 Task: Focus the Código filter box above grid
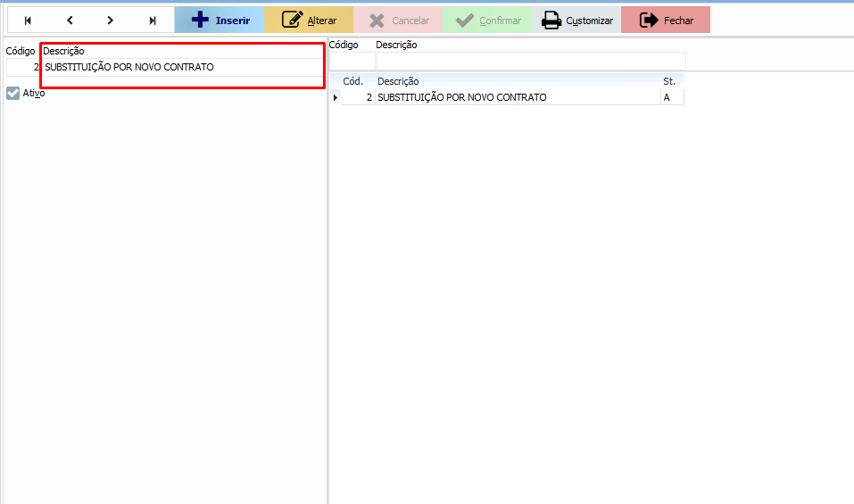352,61
